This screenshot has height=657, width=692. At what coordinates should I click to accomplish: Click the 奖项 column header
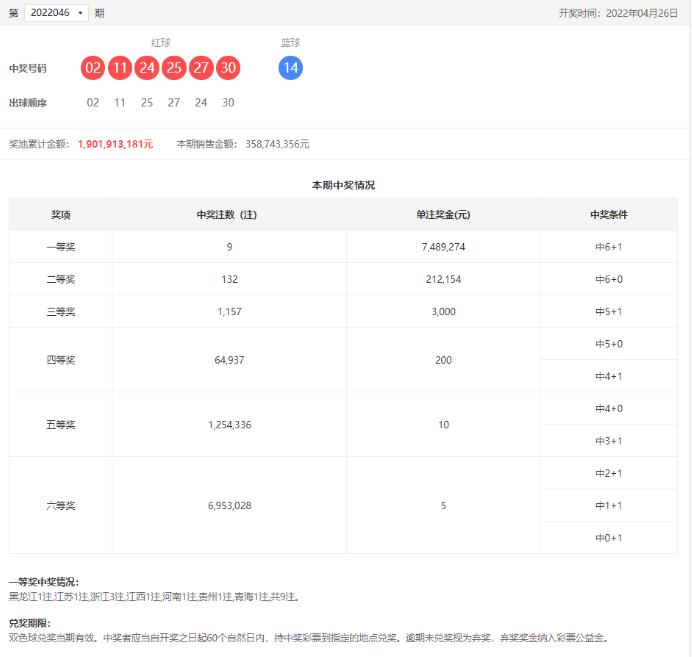coord(60,215)
